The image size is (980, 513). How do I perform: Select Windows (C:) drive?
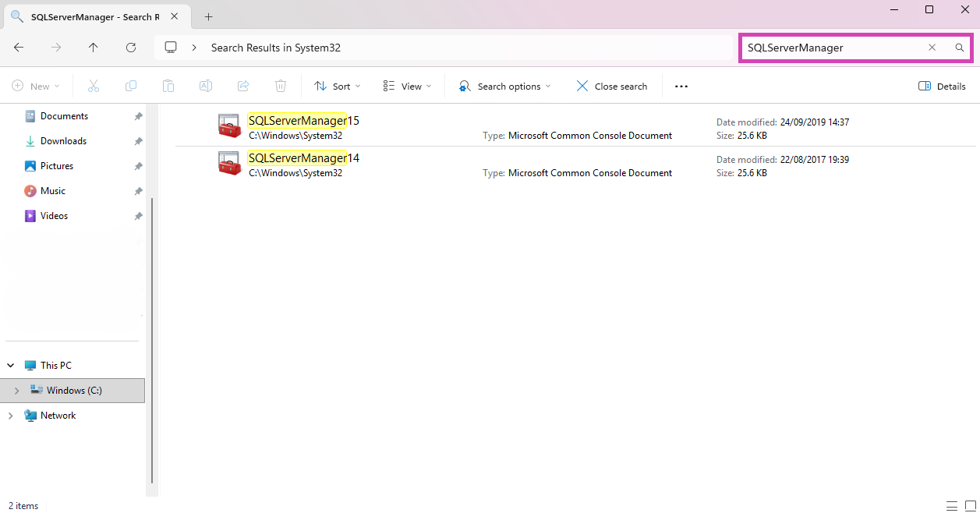(x=74, y=391)
